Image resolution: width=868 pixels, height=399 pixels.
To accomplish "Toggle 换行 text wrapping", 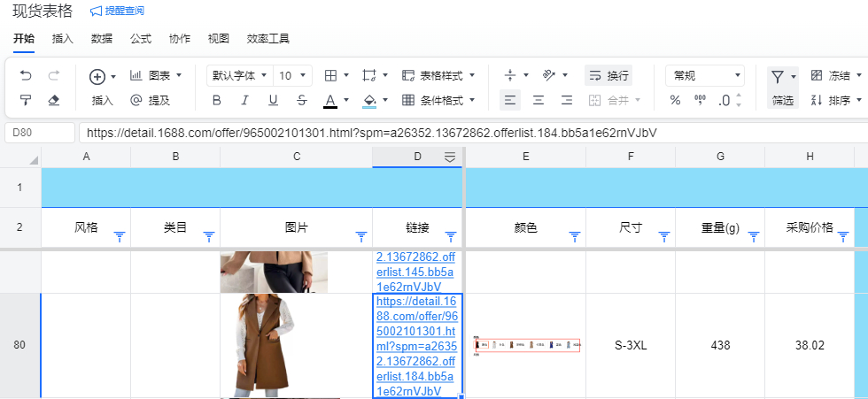I will [608, 76].
